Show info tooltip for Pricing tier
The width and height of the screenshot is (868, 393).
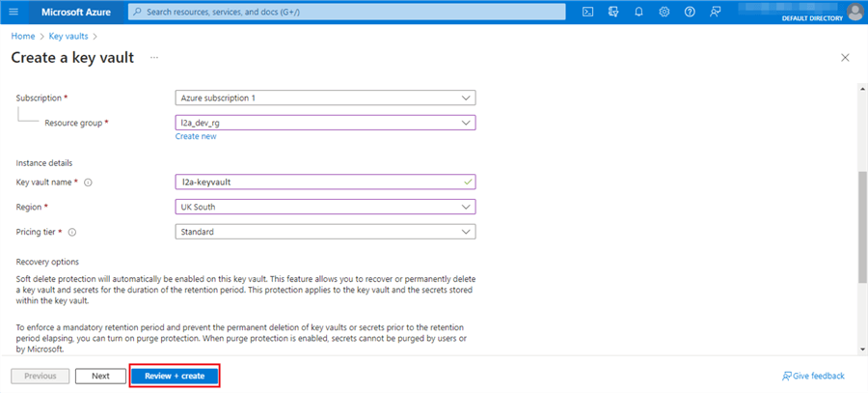pyautogui.click(x=71, y=233)
